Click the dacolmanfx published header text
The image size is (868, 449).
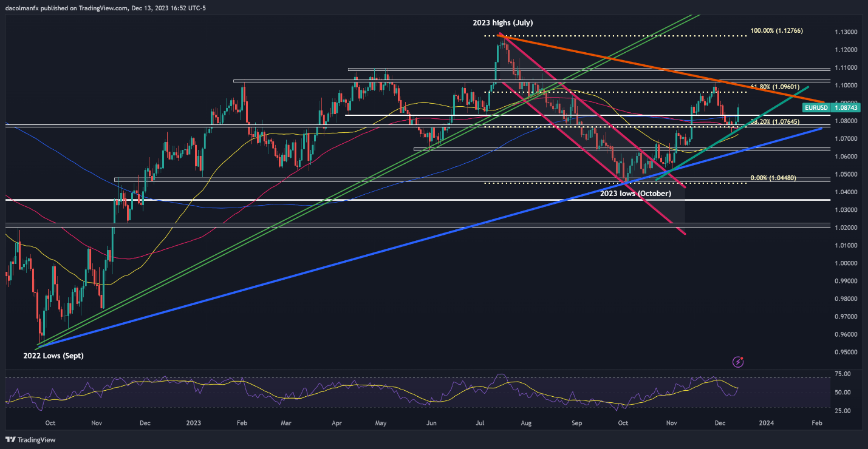click(105, 7)
